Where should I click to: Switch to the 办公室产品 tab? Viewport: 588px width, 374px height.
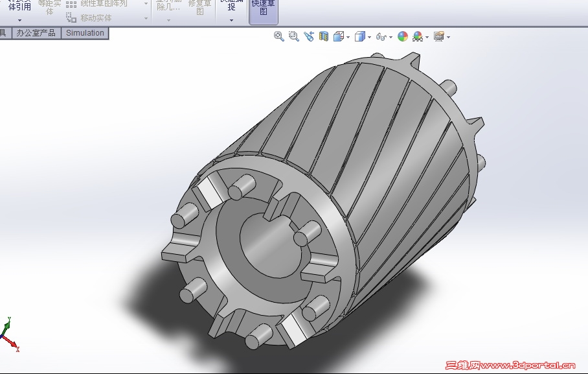36,33
